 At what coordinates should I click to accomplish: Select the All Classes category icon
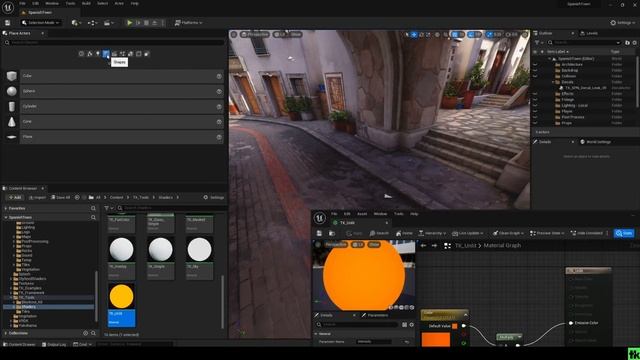tap(147, 53)
